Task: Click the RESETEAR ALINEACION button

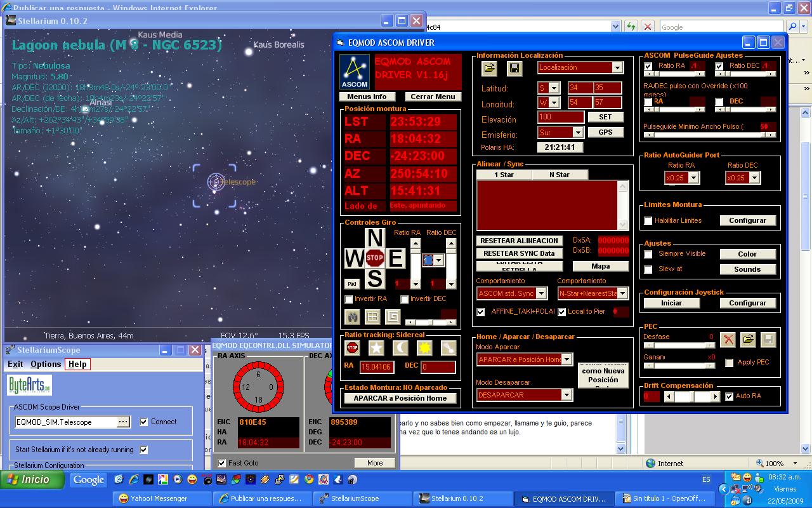Action: 519,241
